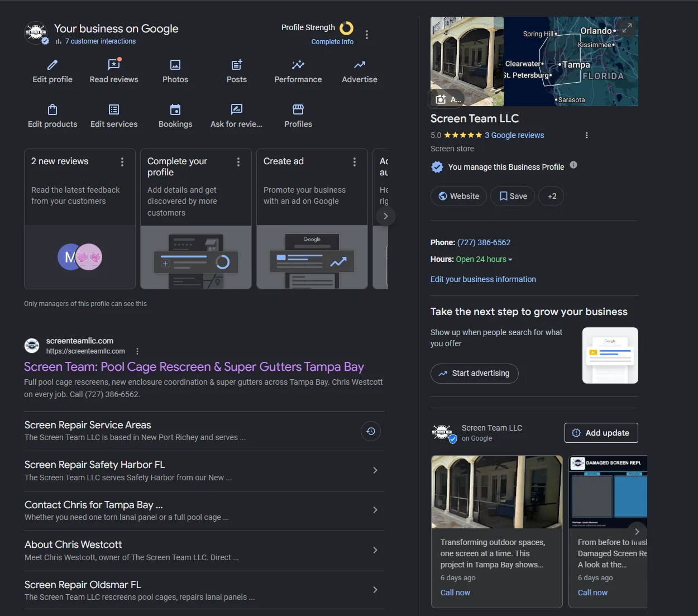This screenshot has width=698, height=616.
Task: Expand map with the fullscreen arrows icon
Action: (628, 27)
